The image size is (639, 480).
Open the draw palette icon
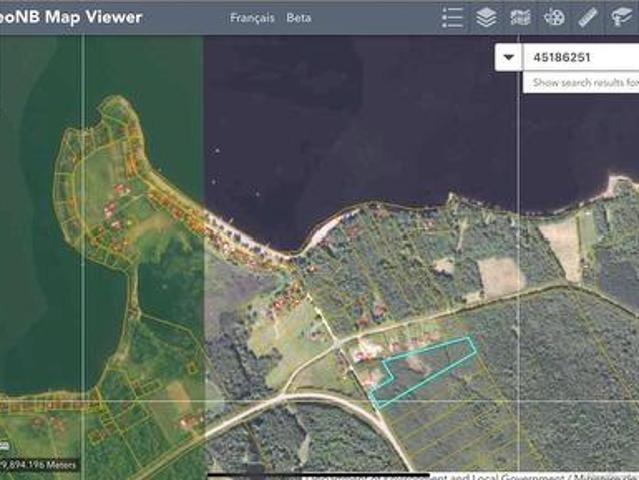tap(554, 18)
